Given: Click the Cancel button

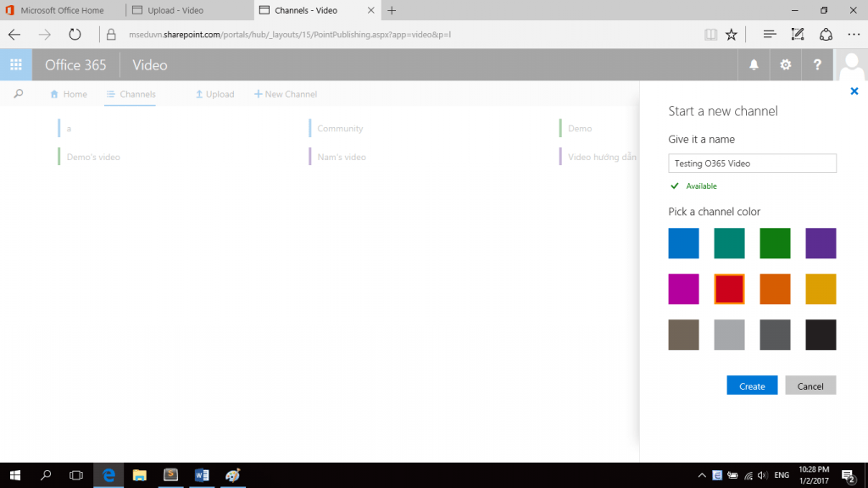Looking at the screenshot, I should click(x=810, y=385).
